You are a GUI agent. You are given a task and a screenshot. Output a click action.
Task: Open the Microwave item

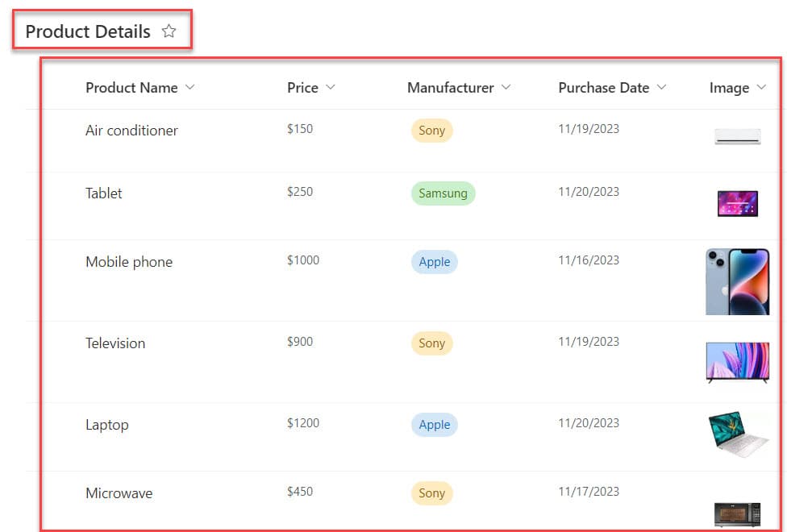119,493
